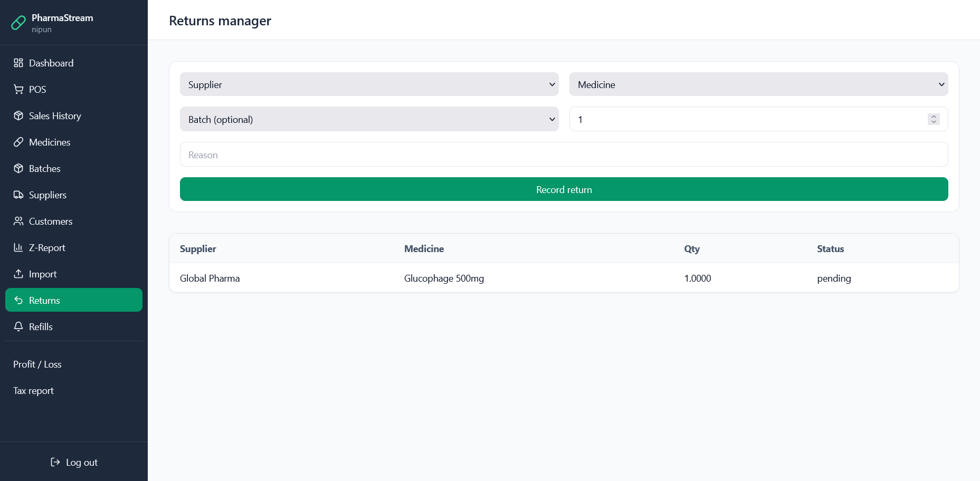Screen dimensions: 980x481
Task: Click the Z-Report bar chart icon
Action: pyautogui.click(x=18, y=248)
